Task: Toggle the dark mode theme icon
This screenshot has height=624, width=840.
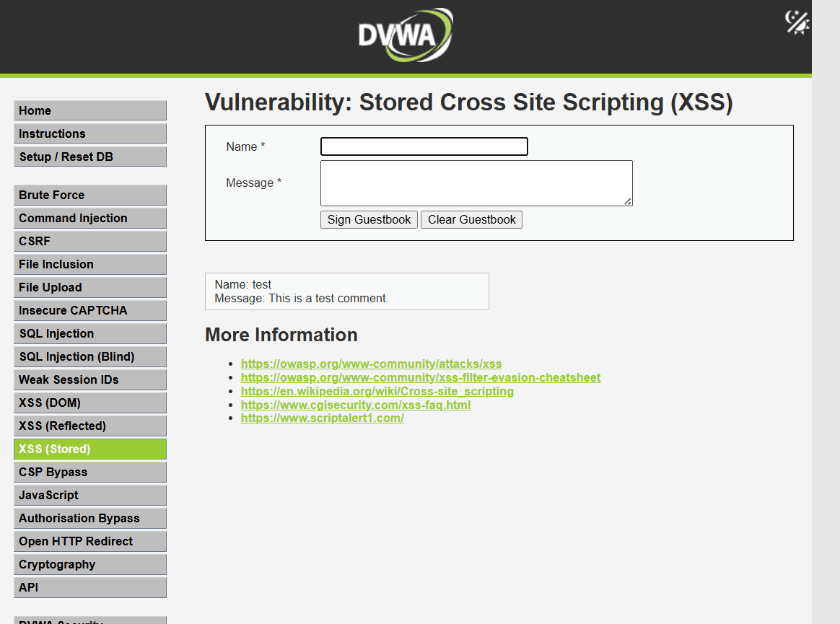Action: [x=797, y=22]
